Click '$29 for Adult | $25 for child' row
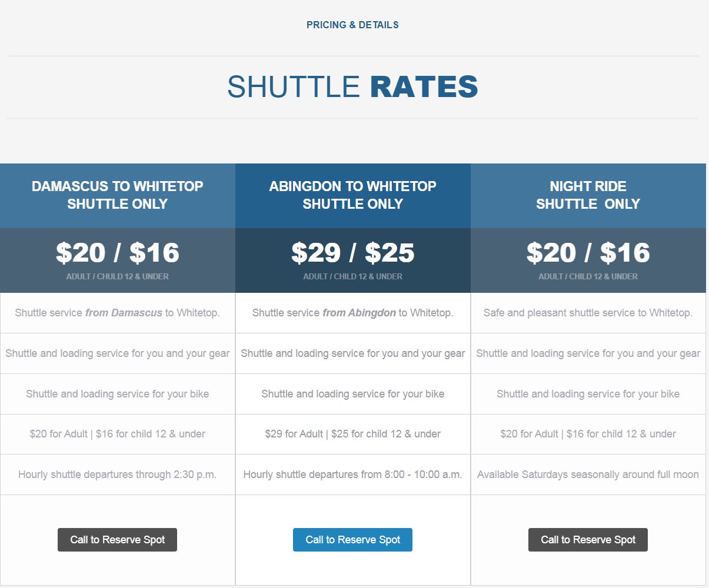 coord(353,434)
